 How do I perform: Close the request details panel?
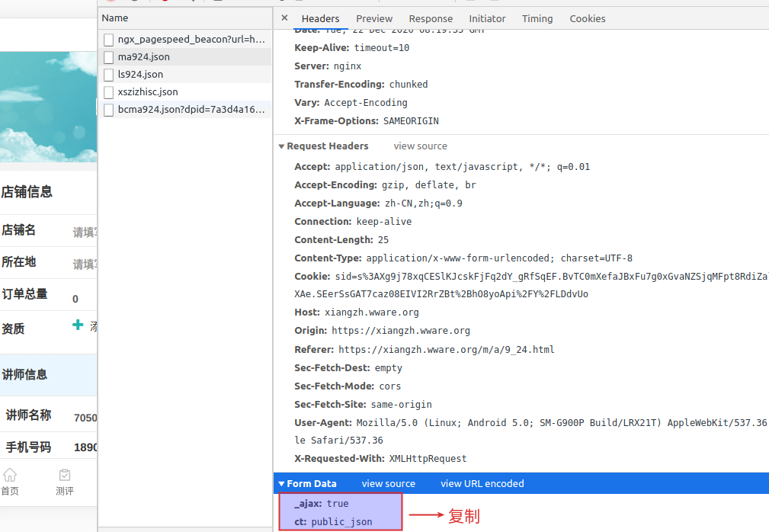[x=284, y=18]
